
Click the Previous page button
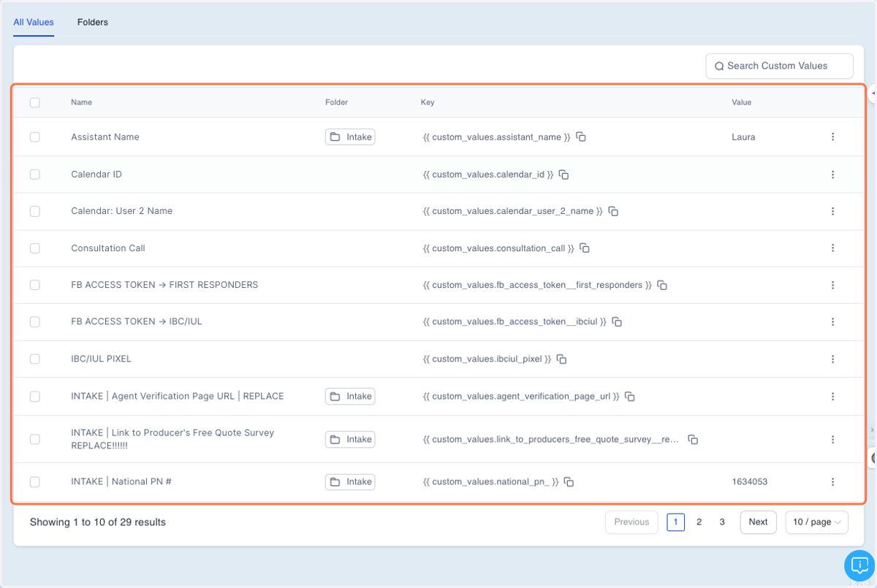(x=631, y=522)
